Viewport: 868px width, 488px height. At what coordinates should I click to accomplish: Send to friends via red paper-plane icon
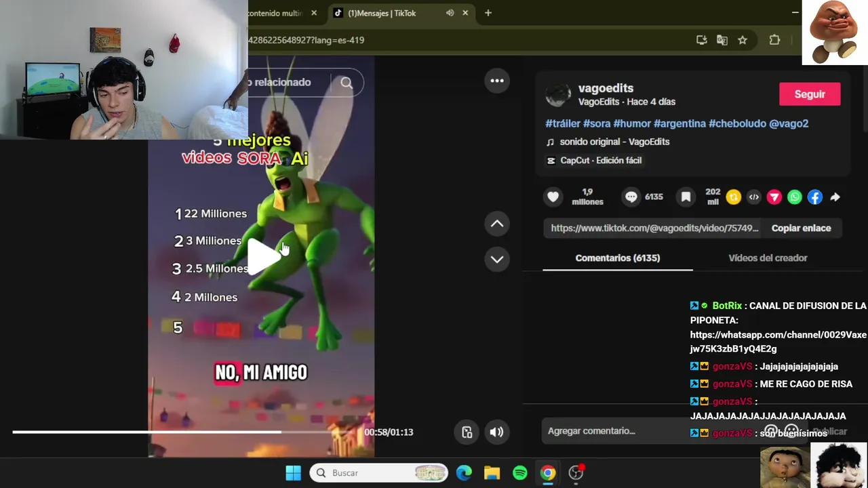(774, 197)
